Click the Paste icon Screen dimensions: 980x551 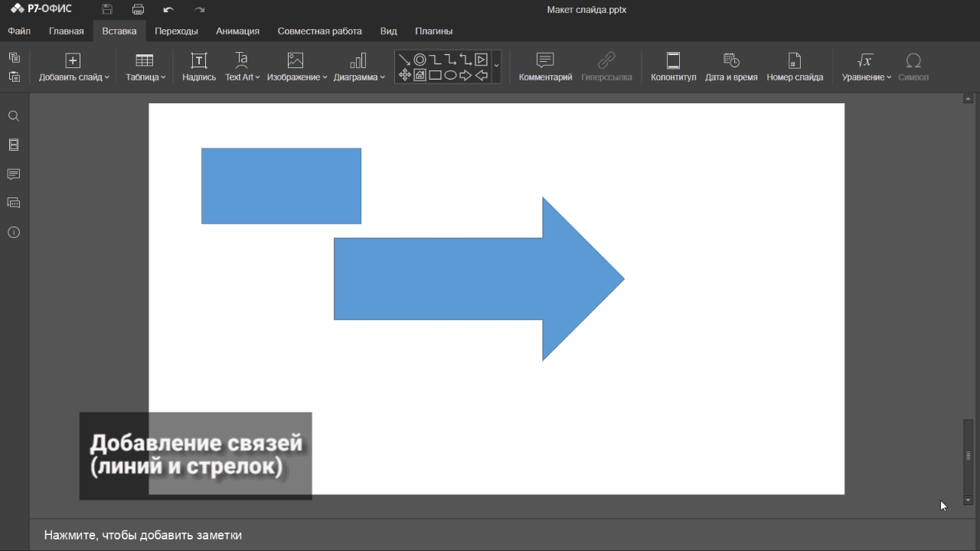pyautogui.click(x=14, y=77)
